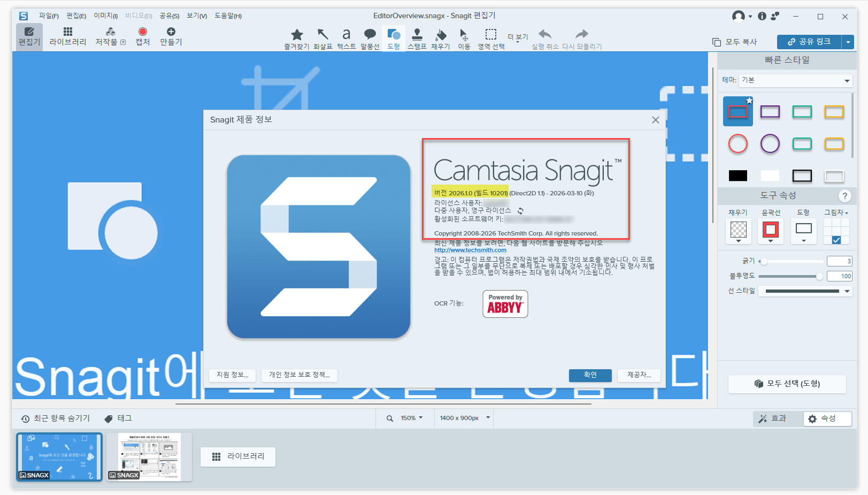The height and width of the screenshot is (495, 868).
Task: Click the 다시 되돌리기 redo arrow
Action: 582,39
